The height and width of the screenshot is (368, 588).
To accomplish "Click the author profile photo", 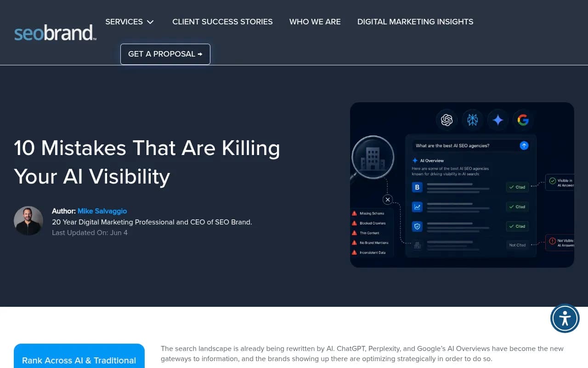I will tap(28, 221).
